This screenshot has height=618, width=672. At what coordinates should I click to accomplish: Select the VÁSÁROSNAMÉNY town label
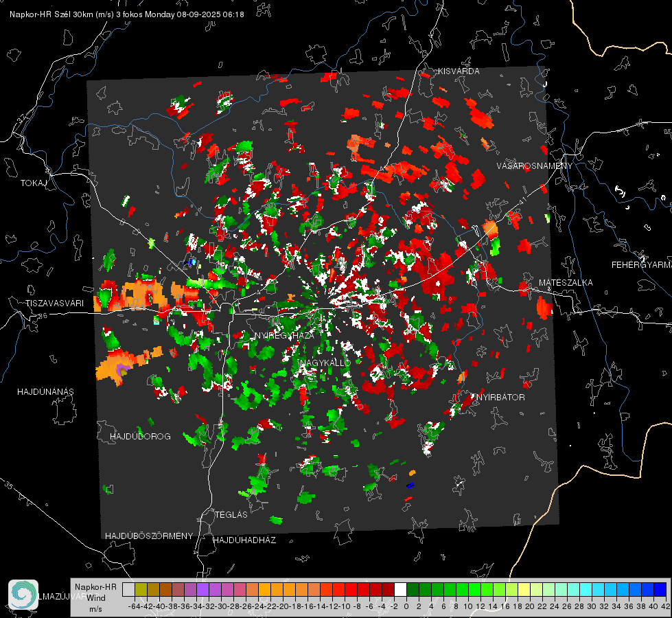pyautogui.click(x=535, y=166)
